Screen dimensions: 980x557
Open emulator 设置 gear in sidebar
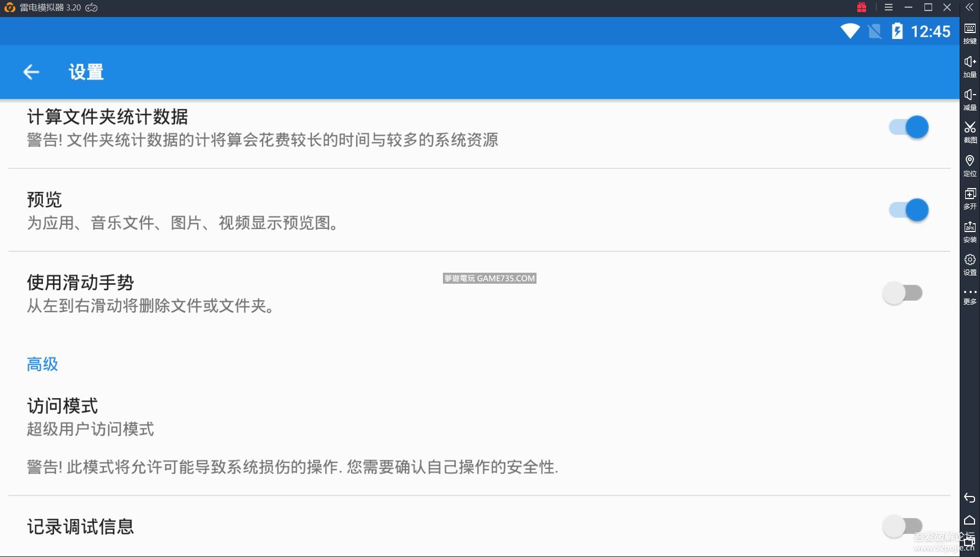point(970,264)
